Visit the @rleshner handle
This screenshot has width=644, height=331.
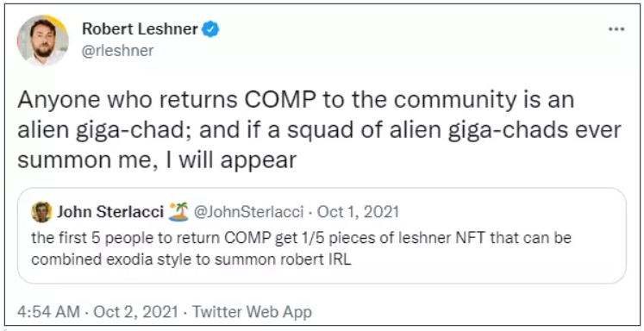click(118, 51)
